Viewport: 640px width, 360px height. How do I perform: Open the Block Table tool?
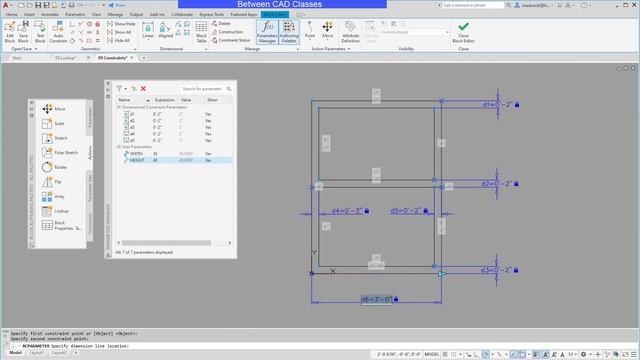click(x=201, y=32)
